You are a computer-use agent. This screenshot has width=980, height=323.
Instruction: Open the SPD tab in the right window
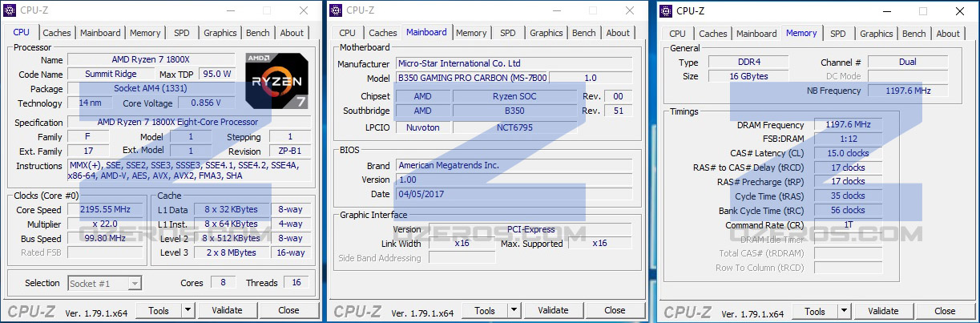(838, 34)
